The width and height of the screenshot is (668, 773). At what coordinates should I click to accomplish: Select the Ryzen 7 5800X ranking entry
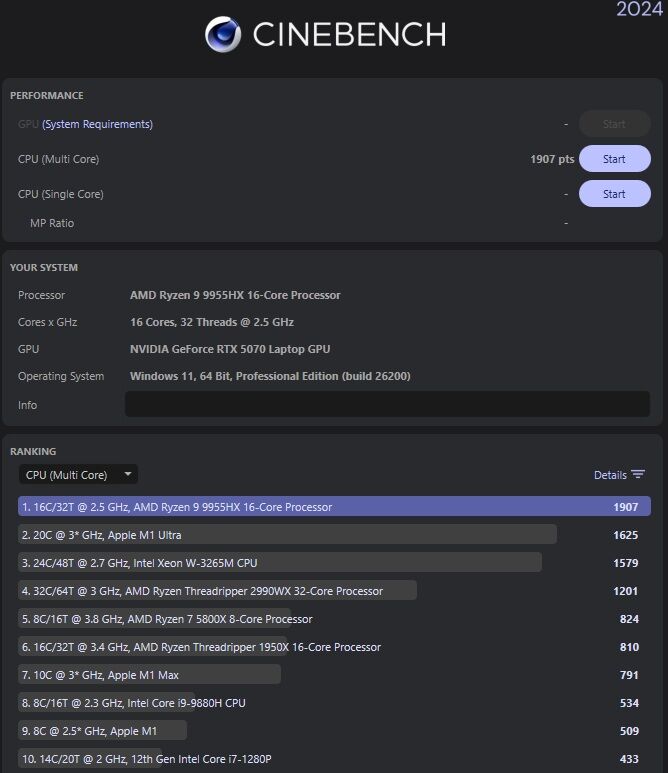click(166, 619)
